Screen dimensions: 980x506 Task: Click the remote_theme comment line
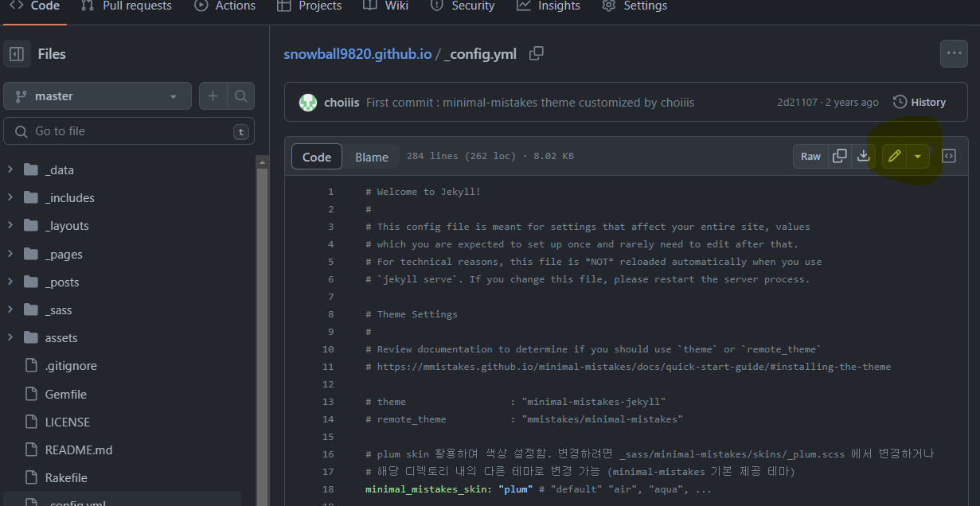point(525,419)
